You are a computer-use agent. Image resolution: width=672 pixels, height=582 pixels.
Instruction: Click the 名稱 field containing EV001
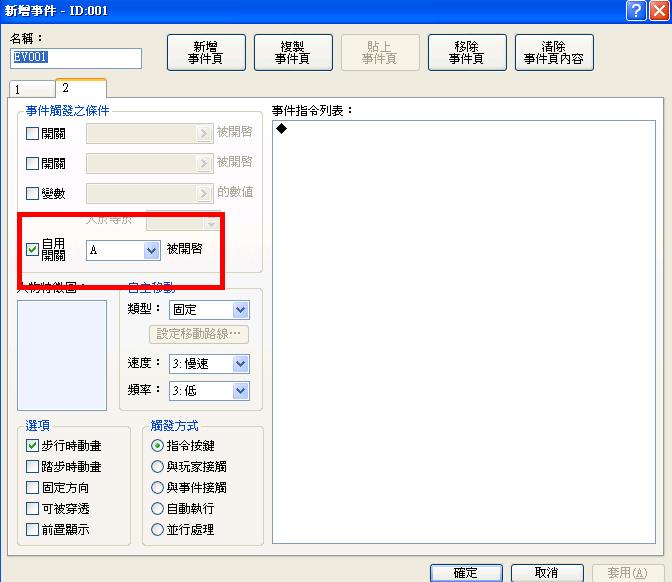(x=76, y=58)
